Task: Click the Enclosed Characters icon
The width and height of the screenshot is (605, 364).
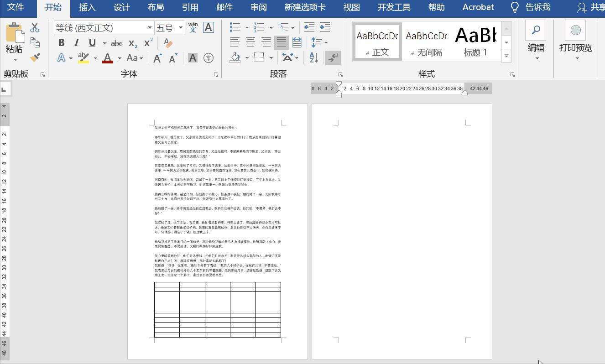Action: pos(208,58)
